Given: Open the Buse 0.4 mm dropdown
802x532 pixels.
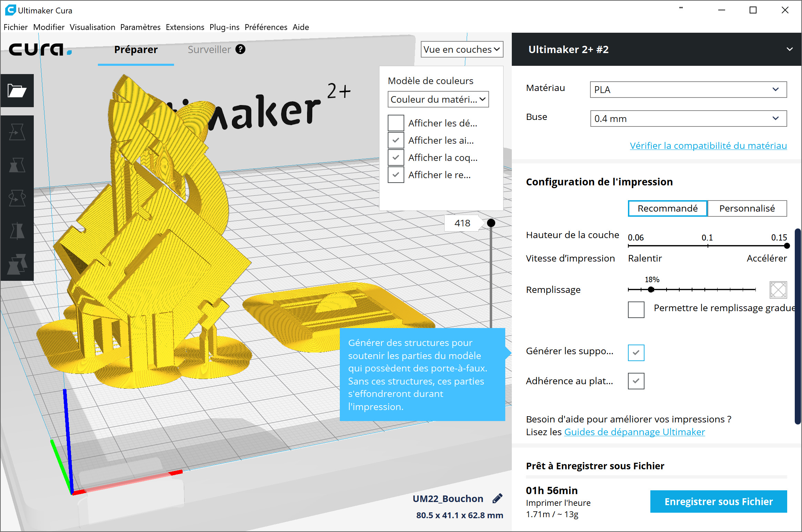Looking at the screenshot, I should [x=688, y=119].
